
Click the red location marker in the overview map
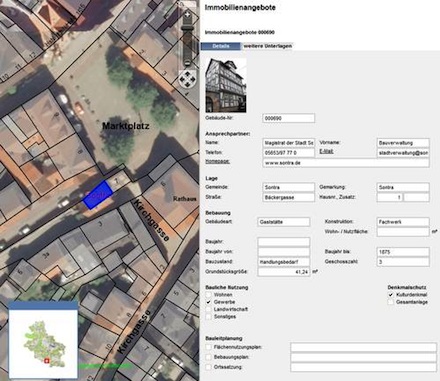click(x=47, y=361)
